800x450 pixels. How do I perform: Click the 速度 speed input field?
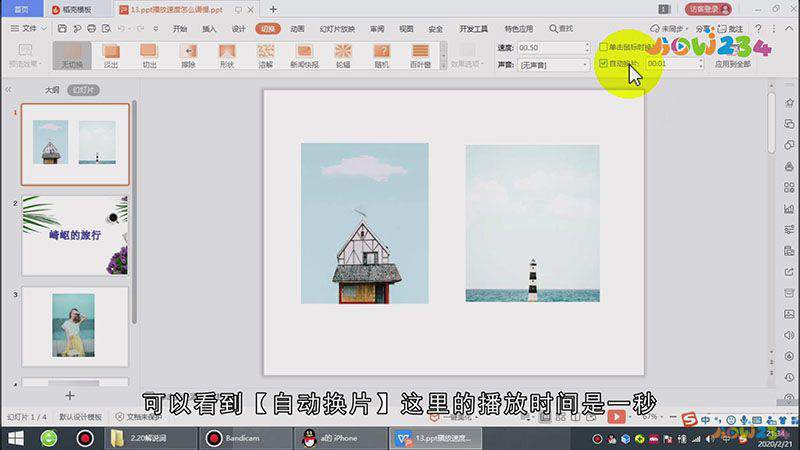(550, 47)
